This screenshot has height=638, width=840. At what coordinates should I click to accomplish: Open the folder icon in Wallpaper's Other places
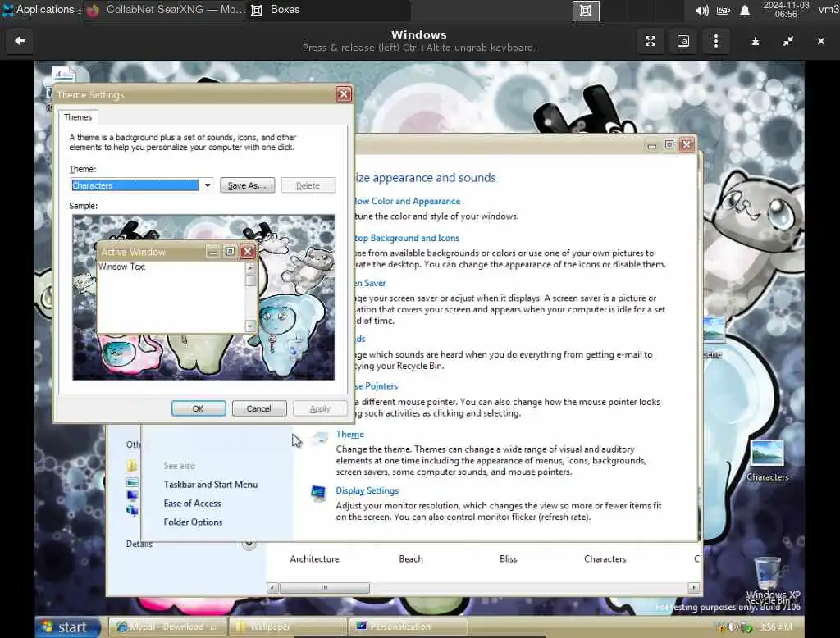click(x=132, y=466)
